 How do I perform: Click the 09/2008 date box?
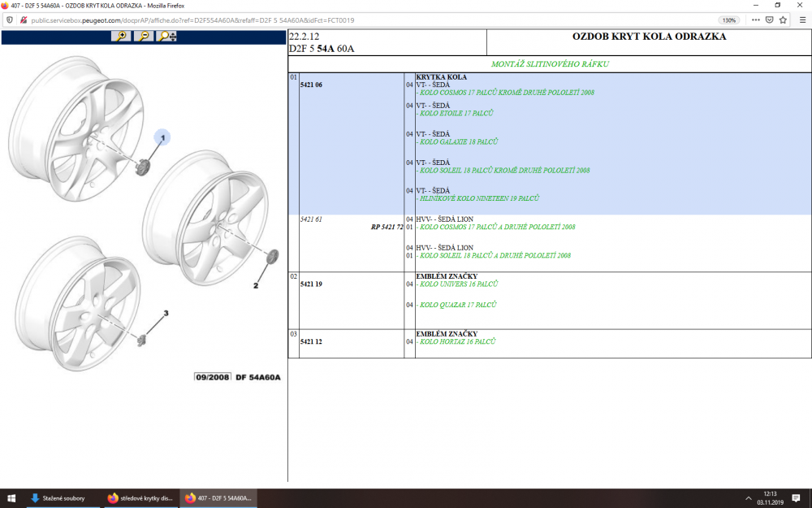tap(212, 377)
